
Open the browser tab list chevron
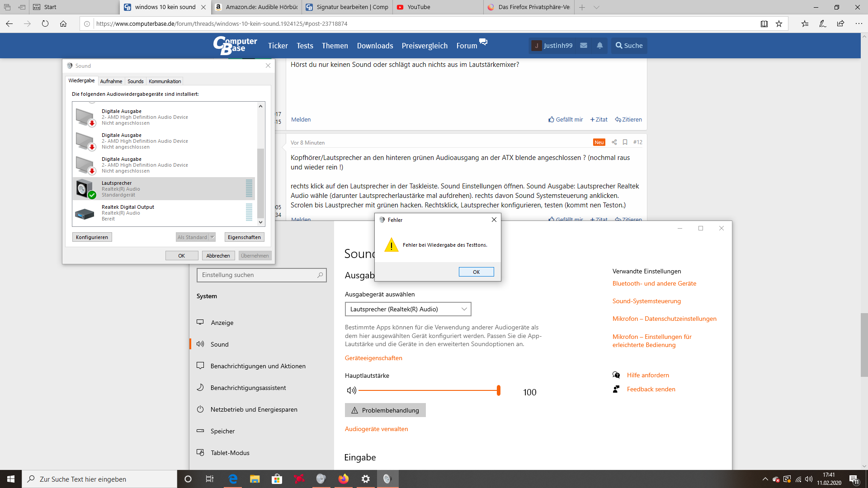[596, 7]
